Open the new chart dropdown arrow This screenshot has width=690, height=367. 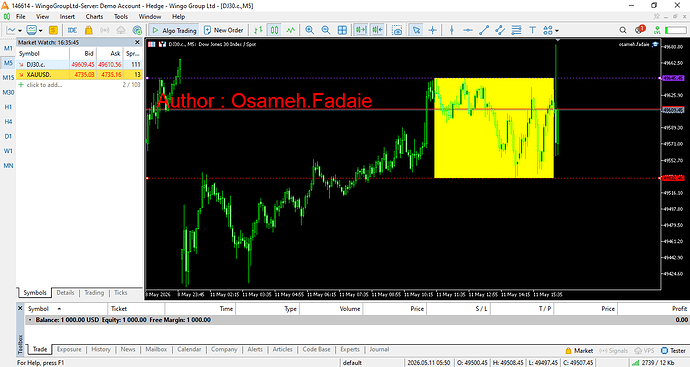(20, 30)
